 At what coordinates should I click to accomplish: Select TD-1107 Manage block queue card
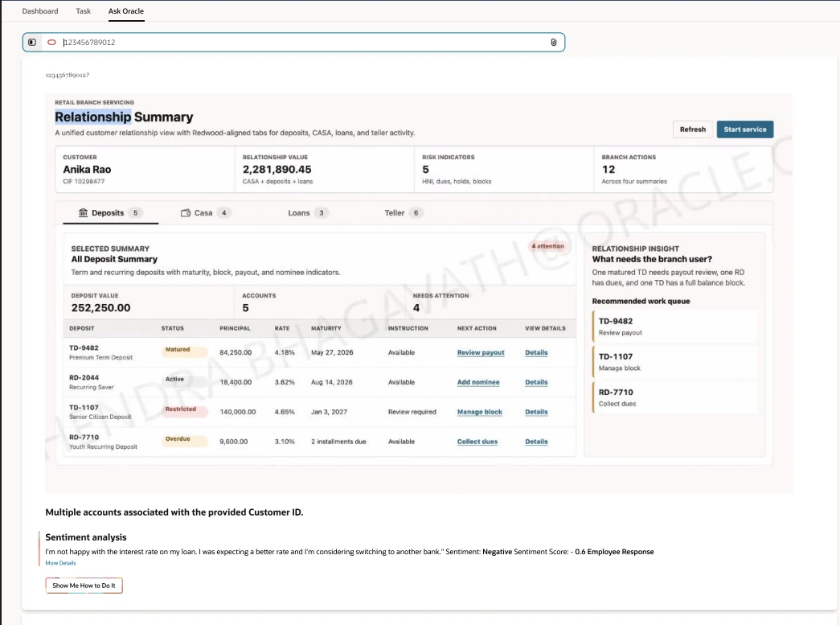675,362
